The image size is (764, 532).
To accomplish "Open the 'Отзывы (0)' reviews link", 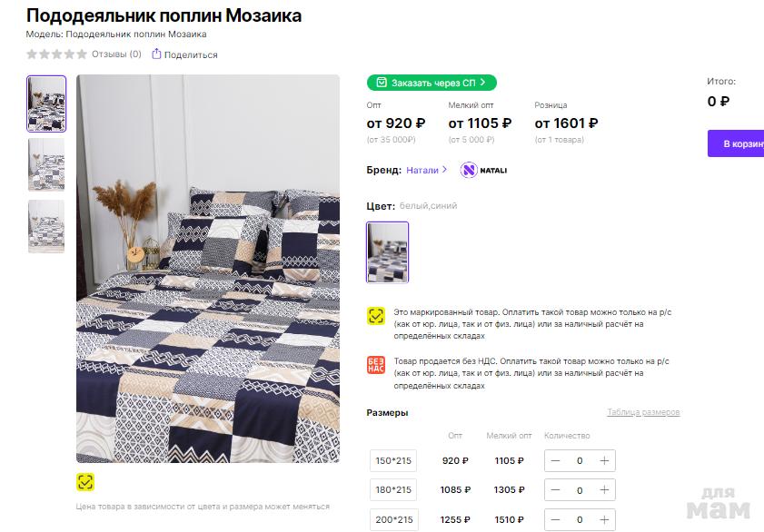I will point(116,54).
